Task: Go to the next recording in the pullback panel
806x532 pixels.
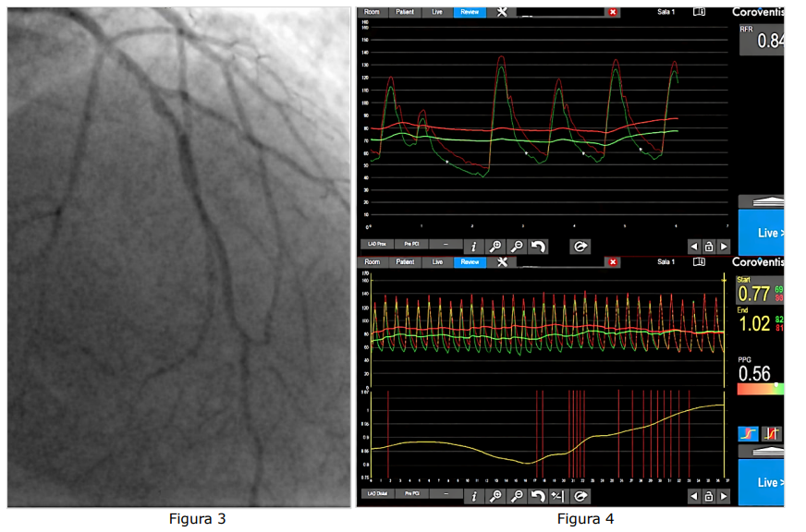Action: (724, 497)
